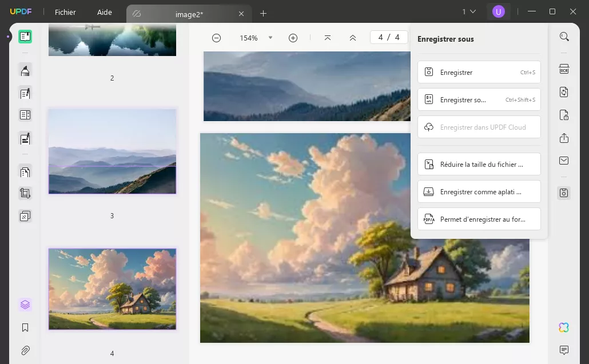
Task: Open the account dropdown near the avatar
Action: point(470,11)
